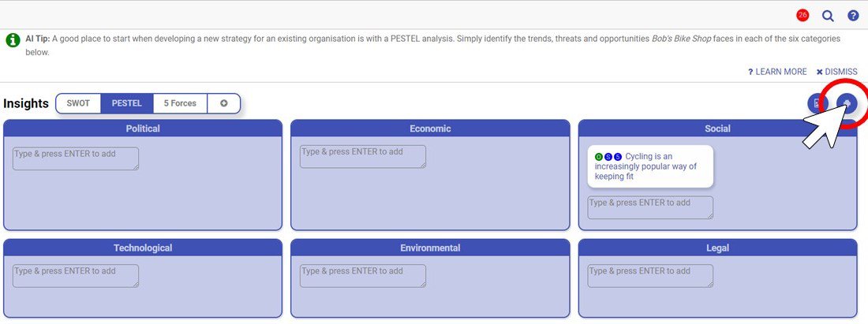Screen dimensions: 868x324
Task: Click the search magnifier icon
Action: point(828,16)
